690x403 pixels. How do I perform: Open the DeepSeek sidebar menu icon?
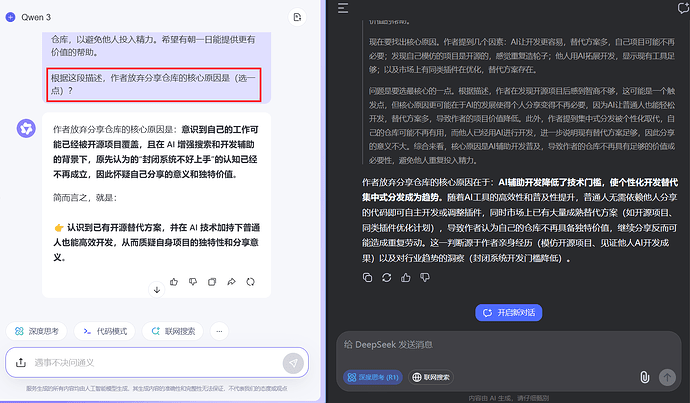pyautogui.click(x=343, y=8)
